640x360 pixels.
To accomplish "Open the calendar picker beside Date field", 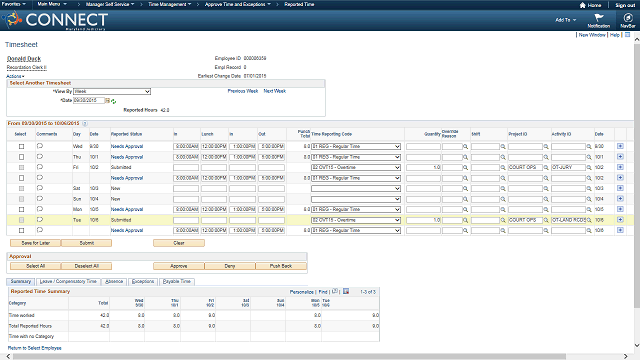I will (107, 100).
